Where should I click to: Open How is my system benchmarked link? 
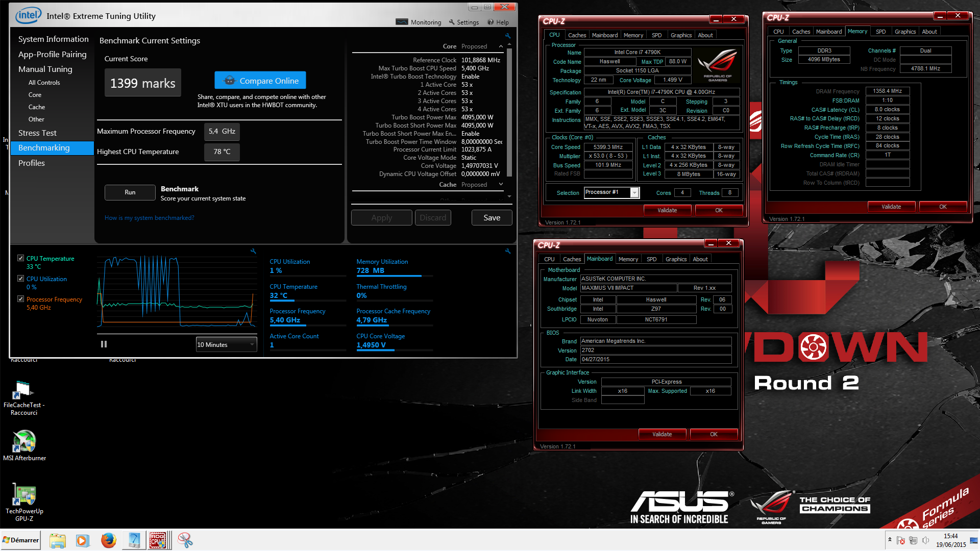click(x=149, y=218)
